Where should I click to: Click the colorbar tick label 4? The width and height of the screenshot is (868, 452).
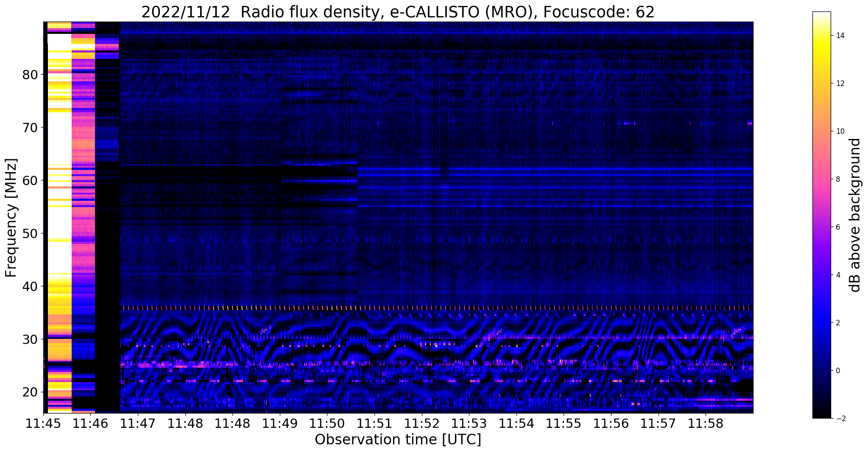[837, 275]
